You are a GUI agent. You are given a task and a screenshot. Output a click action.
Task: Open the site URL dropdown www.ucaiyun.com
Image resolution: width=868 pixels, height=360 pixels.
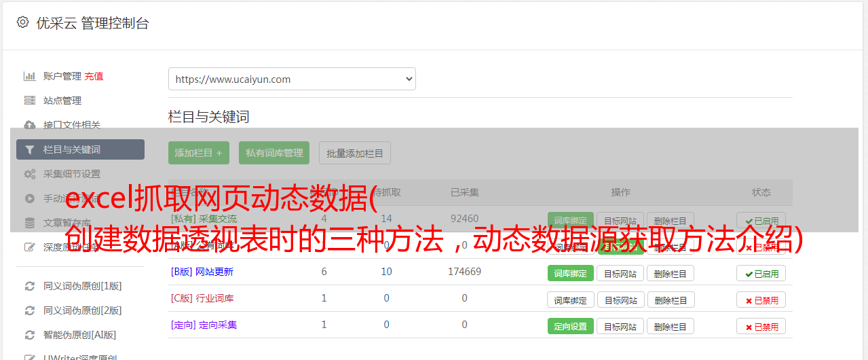click(x=292, y=79)
